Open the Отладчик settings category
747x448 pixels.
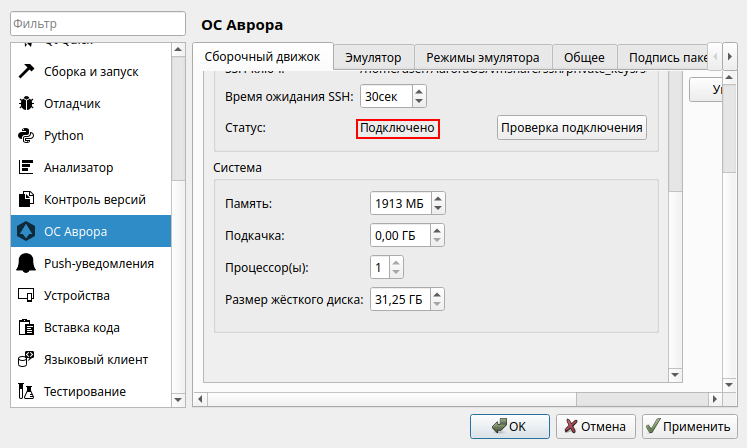[91, 103]
